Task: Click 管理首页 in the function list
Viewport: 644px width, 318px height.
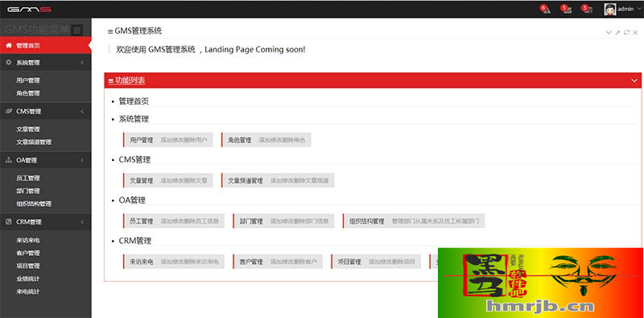Action: 134,101
